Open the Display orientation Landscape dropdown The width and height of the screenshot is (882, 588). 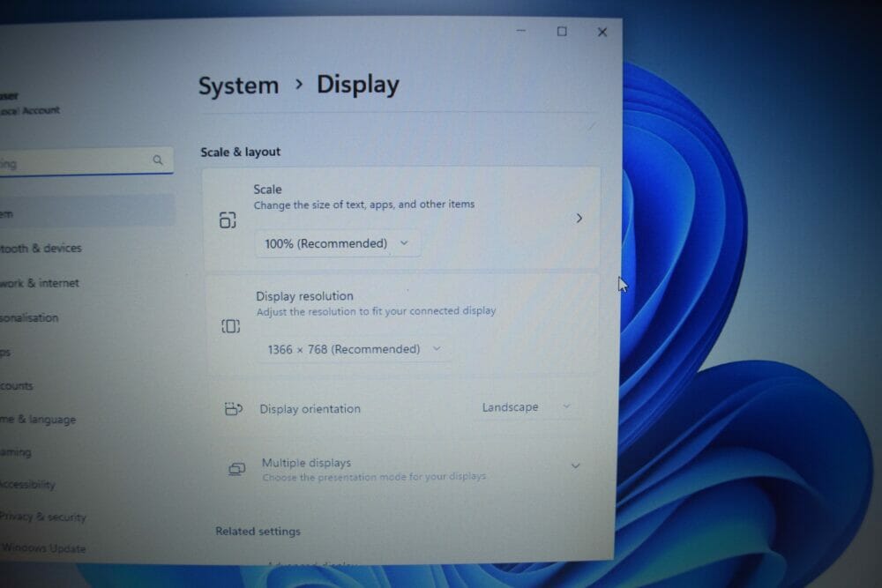[526, 407]
